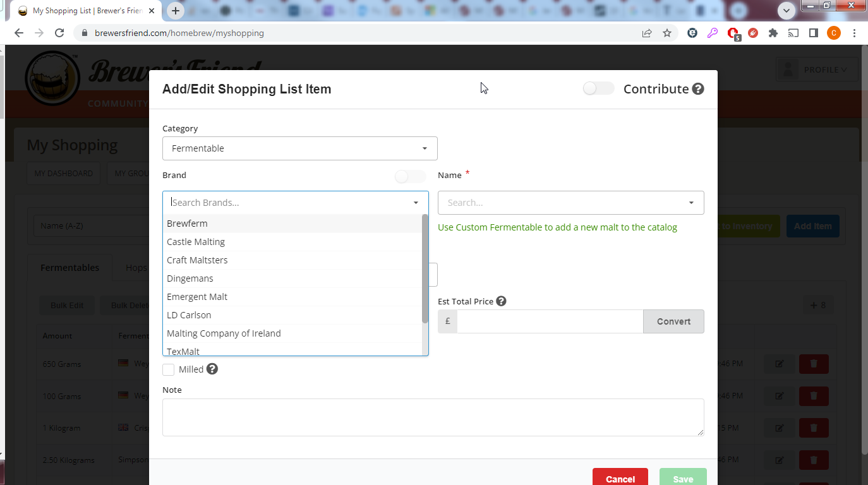Check the Milled checkbox
868x485 pixels.
pos(169,369)
